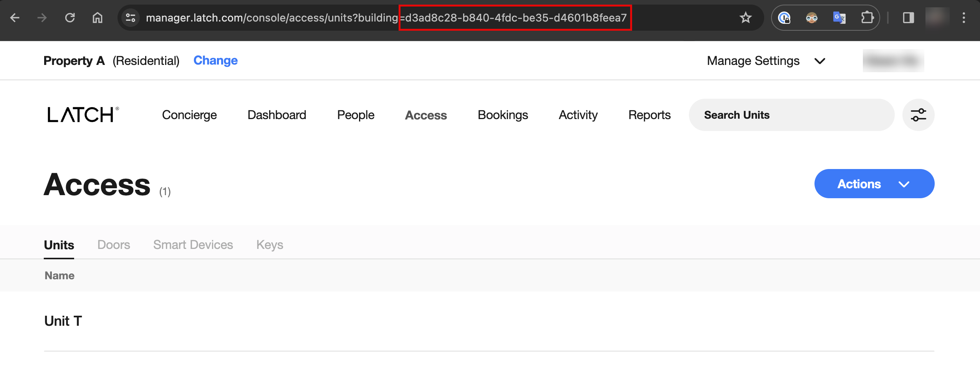Image resolution: width=980 pixels, height=368 pixels.
Task: Open site information icon in address bar
Action: pos(131,18)
